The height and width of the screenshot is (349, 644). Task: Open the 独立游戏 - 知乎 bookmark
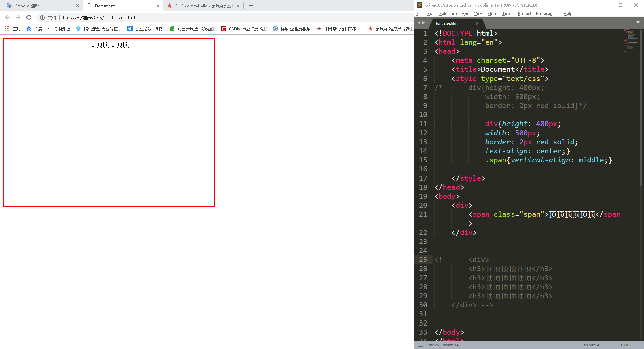146,29
